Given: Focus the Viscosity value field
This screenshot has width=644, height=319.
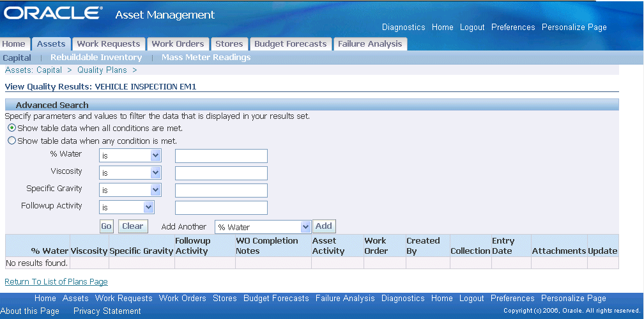Looking at the screenshot, I should pyautogui.click(x=221, y=173).
